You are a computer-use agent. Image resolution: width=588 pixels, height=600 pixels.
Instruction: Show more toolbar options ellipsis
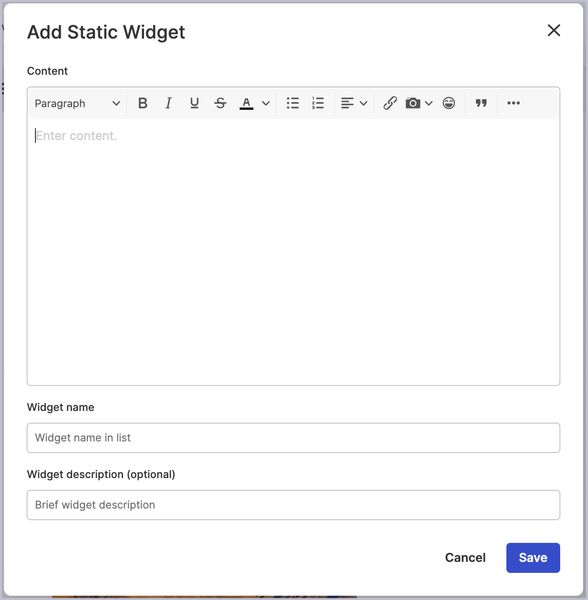click(513, 103)
